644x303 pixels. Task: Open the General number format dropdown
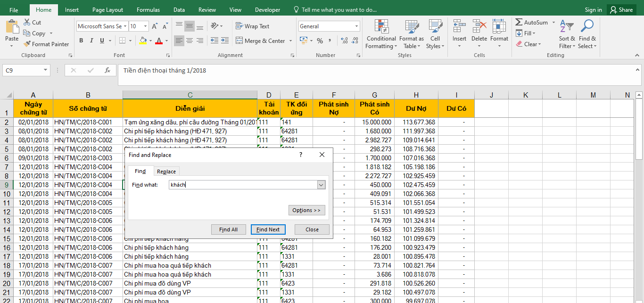coord(356,26)
